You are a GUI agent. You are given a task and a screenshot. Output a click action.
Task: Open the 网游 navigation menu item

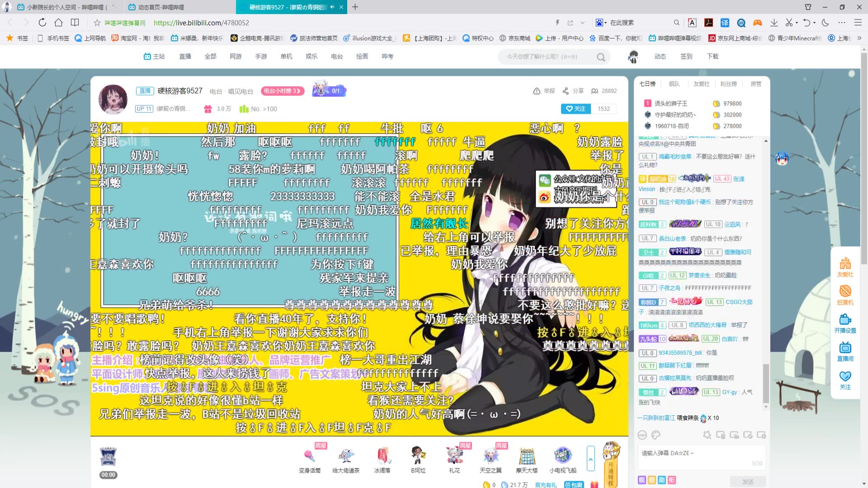236,56
